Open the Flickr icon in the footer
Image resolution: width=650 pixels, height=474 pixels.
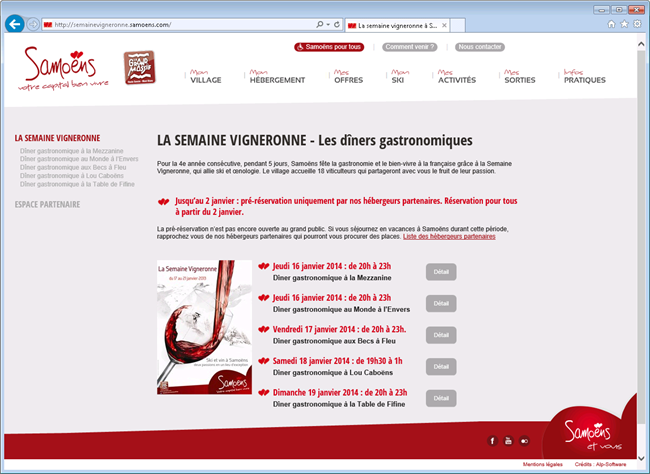[524, 440]
